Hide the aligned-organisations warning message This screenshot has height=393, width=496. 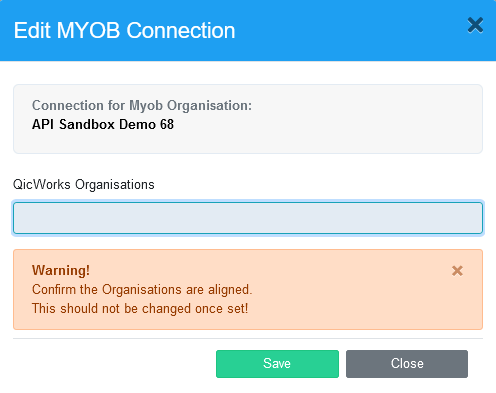(457, 271)
